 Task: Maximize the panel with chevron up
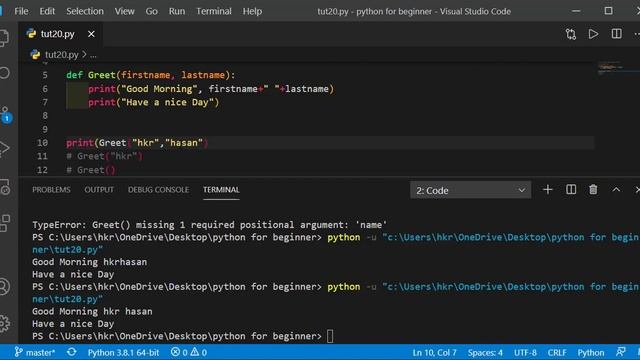[616, 190]
